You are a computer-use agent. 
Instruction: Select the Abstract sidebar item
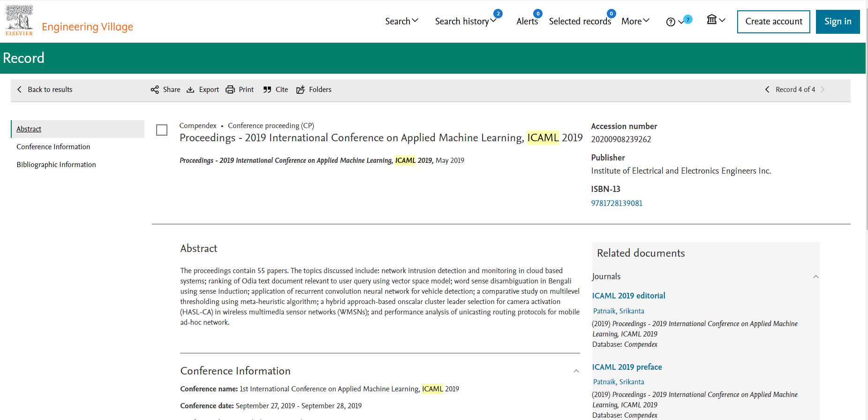click(78, 129)
